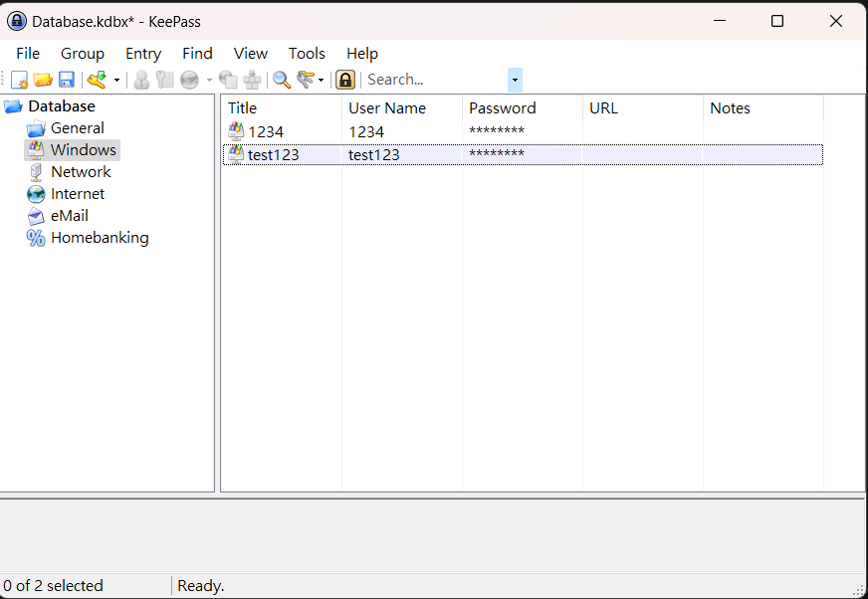This screenshot has height=599, width=868.
Task: Click the Find magnifier toolbar icon
Action: [x=282, y=80]
